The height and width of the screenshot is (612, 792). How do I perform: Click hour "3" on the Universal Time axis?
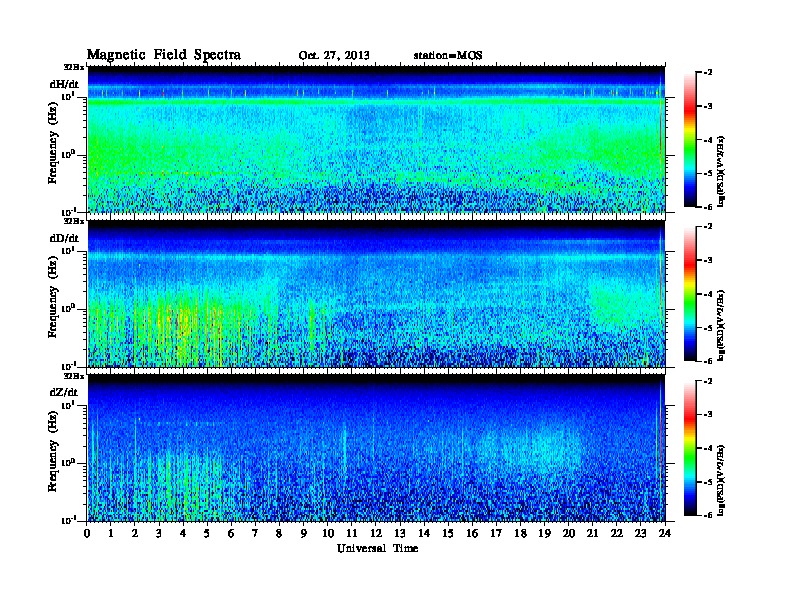[159, 534]
